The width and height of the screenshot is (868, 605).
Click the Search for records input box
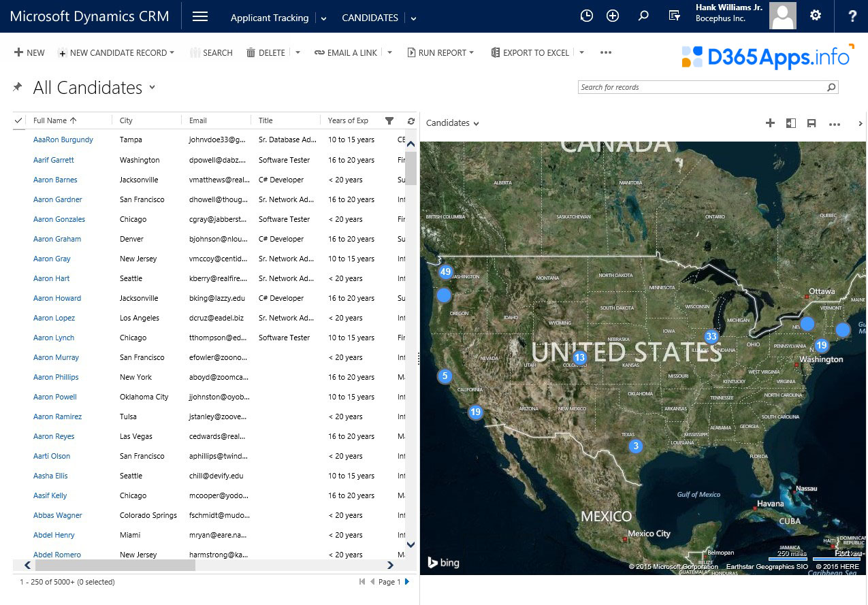coord(701,87)
